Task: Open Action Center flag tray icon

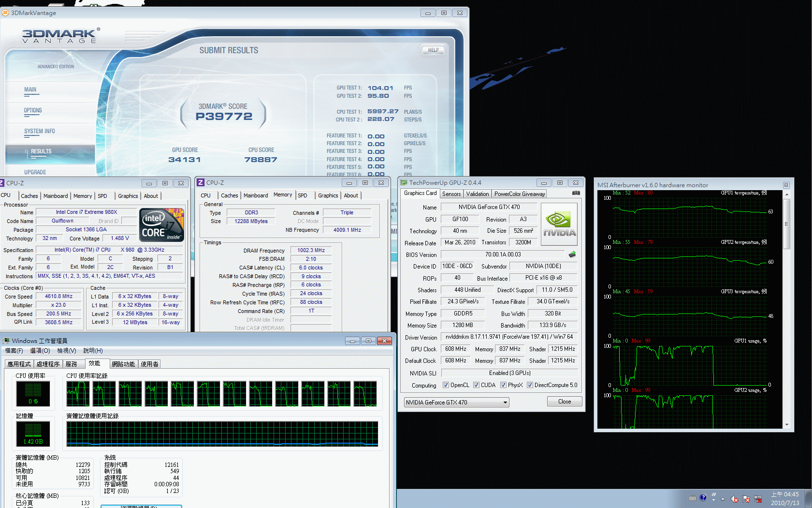Action: point(746,499)
